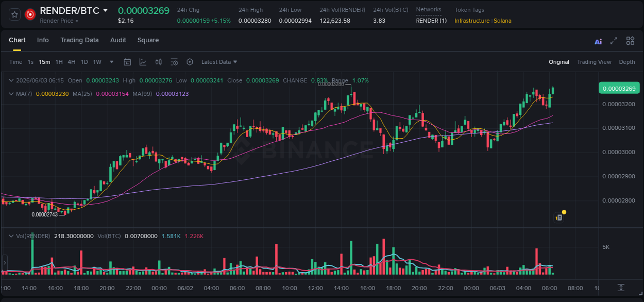Open the Trading Data tab
Image resolution: width=644 pixels, height=302 pixels.
click(x=79, y=40)
